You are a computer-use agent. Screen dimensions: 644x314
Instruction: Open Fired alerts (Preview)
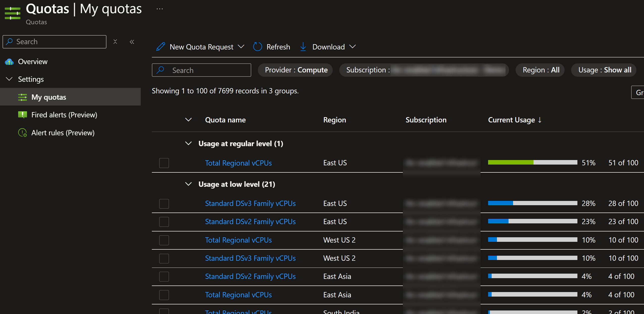(64, 115)
